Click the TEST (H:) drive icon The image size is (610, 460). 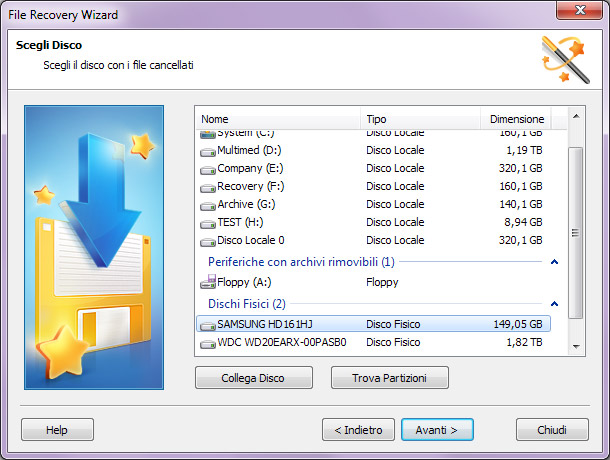pyautogui.click(x=208, y=223)
